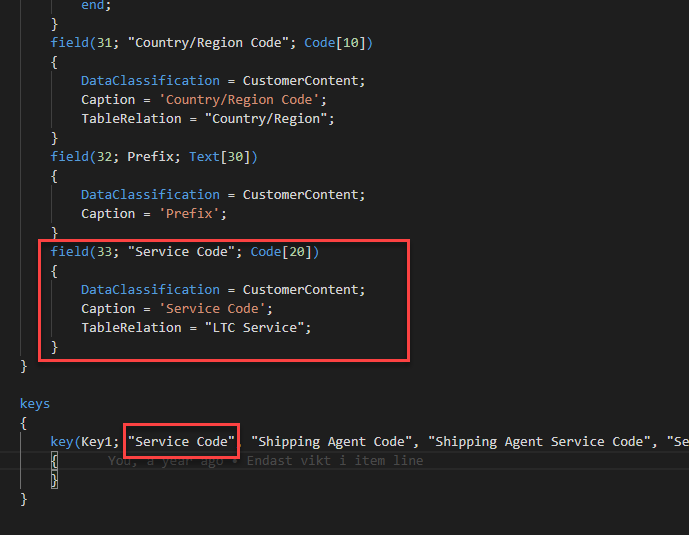Select the Text[30] data type token
The image size is (689, 535).
click(220, 156)
